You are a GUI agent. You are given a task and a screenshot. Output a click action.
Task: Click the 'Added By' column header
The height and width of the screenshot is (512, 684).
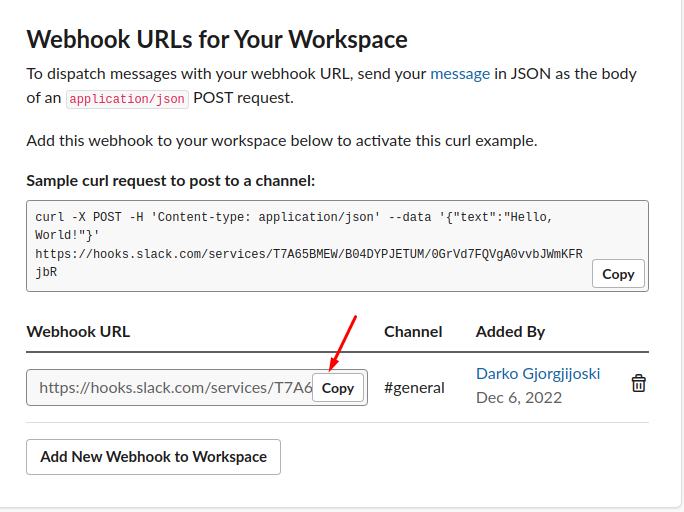tap(510, 332)
